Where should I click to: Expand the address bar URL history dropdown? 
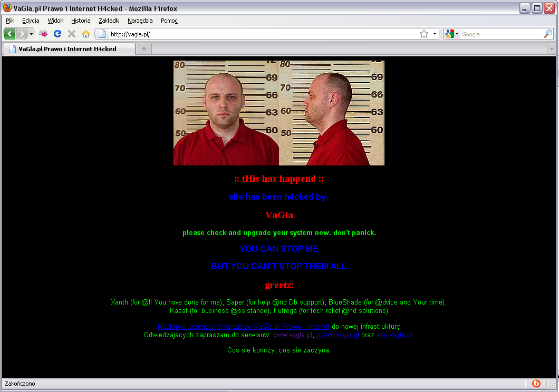click(435, 34)
